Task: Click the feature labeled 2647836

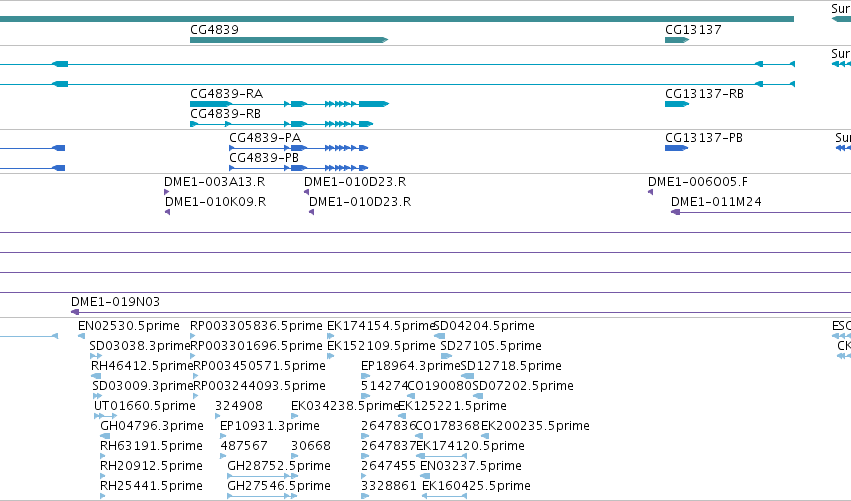Action: (x=389, y=426)
